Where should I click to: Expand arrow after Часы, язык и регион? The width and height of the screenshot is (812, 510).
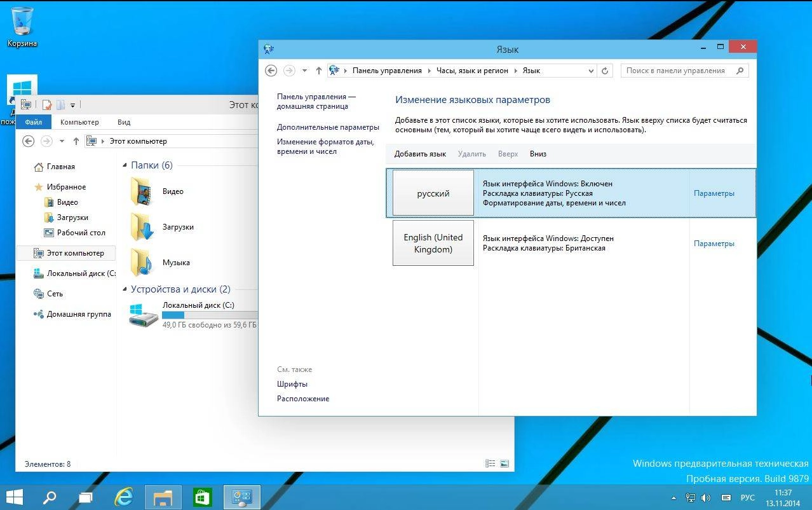pyautogui.click(x=515, y=71)
